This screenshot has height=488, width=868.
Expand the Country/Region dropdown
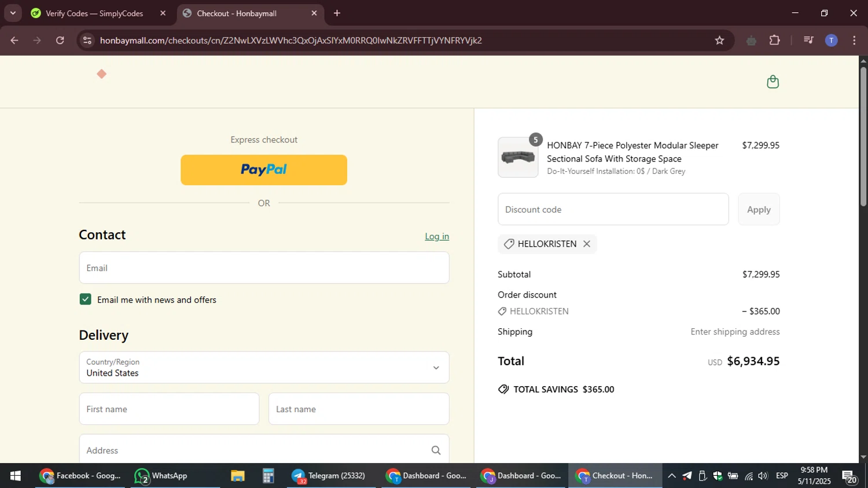pyautogui.click(x=264, y=368)
